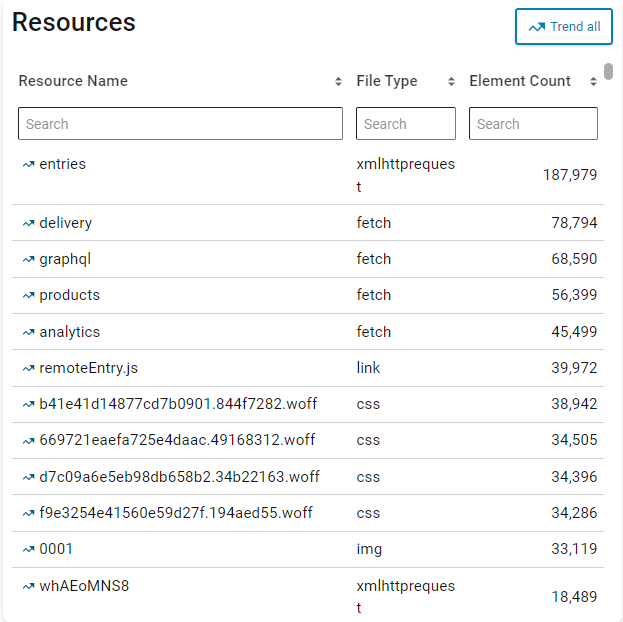Click the 34,396 element count value

(x=574, y=477)
